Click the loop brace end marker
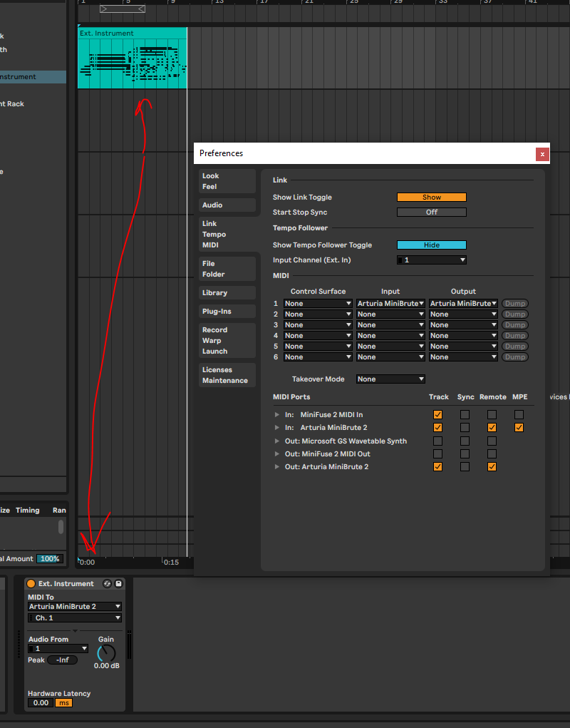This screenshot has height=728, width=570. pyautogui.click(x=142, y=9)
